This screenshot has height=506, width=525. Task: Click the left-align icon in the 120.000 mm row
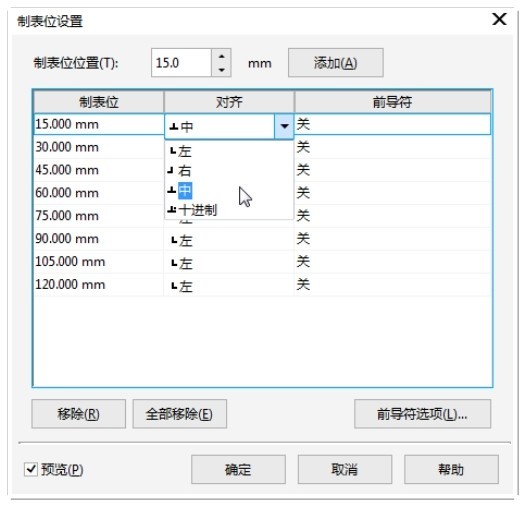tap(174, 286)
